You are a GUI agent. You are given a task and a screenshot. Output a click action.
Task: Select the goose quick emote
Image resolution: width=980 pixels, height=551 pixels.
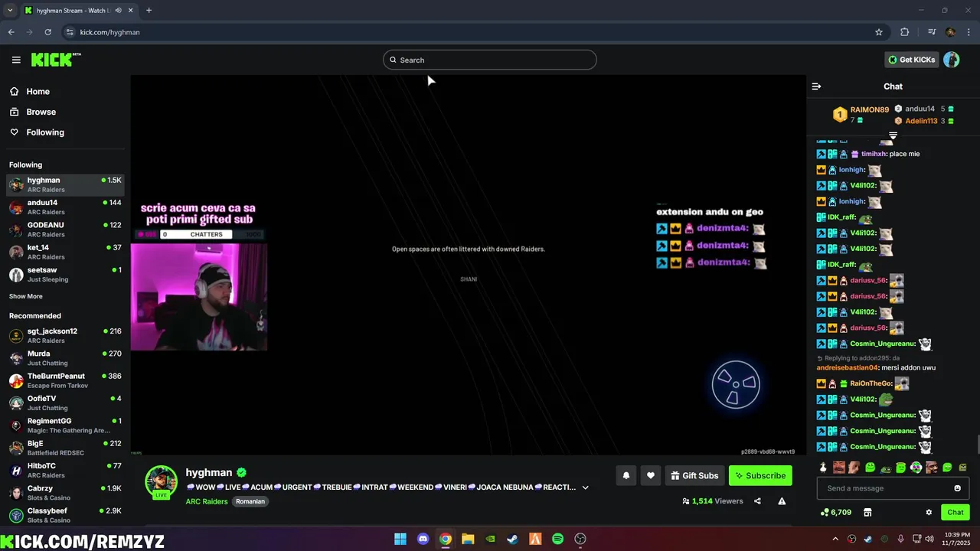(x=823, y=468)
